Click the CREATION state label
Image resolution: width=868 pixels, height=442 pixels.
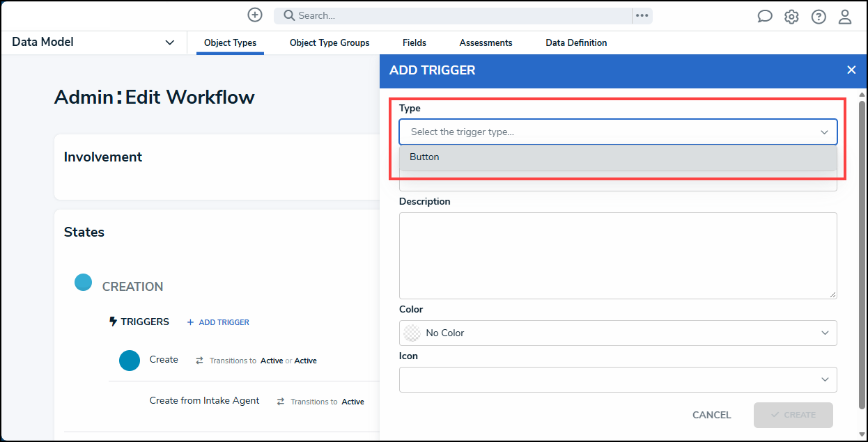tap(132, 287)
